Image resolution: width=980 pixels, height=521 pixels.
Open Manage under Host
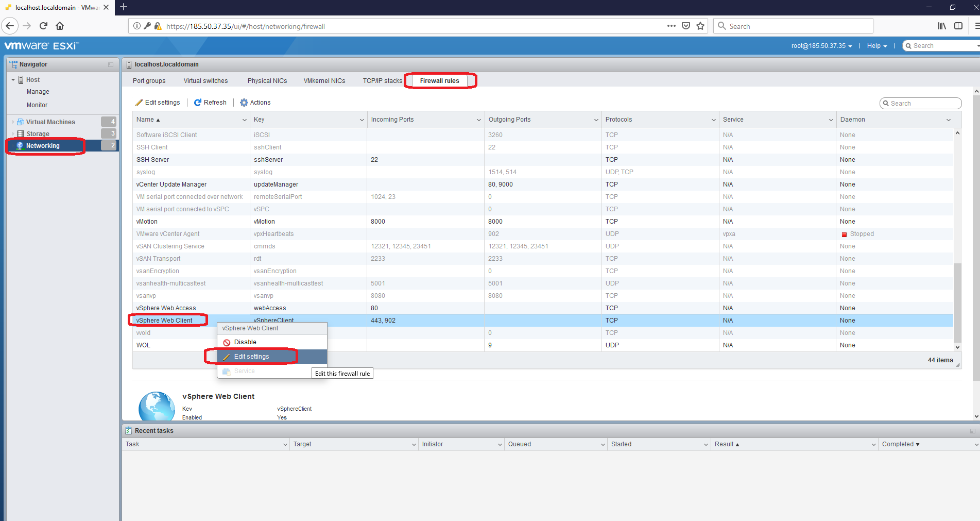coord(38,92)
